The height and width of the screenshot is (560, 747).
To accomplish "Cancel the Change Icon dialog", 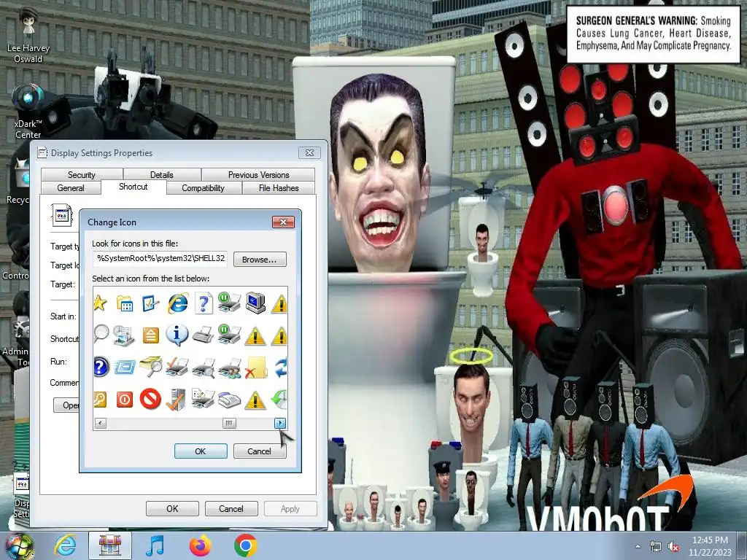I will (x=259, y=451).
